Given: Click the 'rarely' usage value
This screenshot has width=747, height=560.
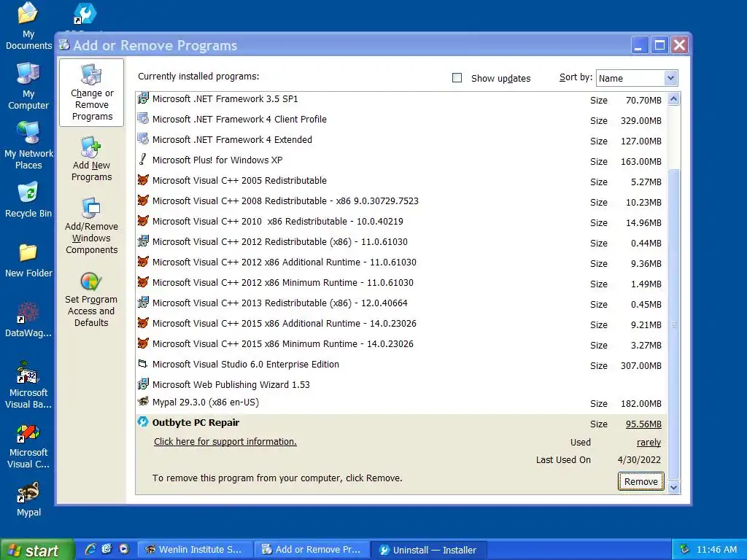Looking at the screenshot, I should [x=649, y=443].
